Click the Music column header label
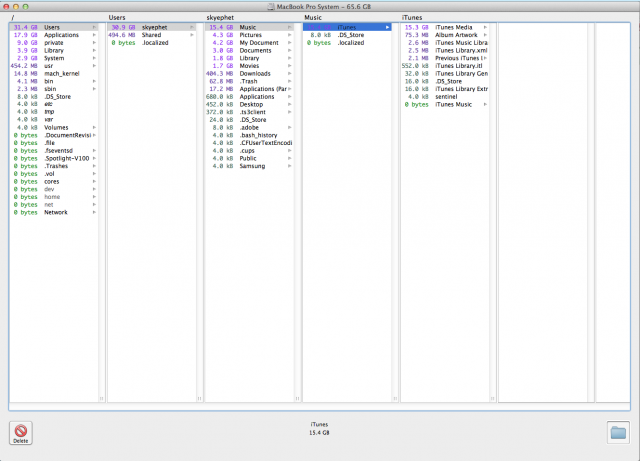This screenshot has height=461, width=640. [313, 18]
